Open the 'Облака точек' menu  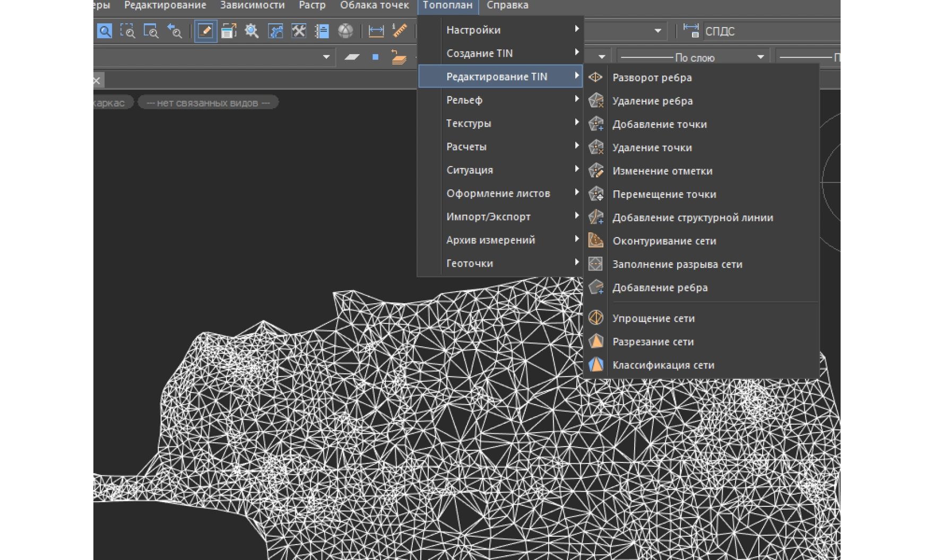pyautogui.click(x=374, y=5)
